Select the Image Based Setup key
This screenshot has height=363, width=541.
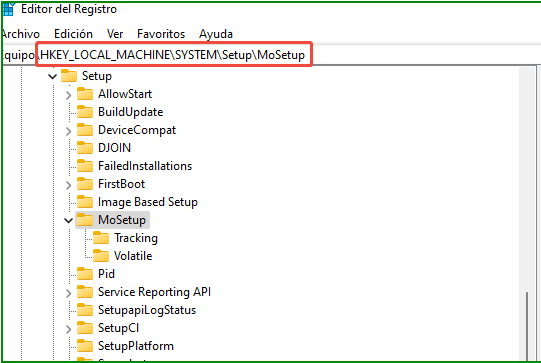click(148, 202)
